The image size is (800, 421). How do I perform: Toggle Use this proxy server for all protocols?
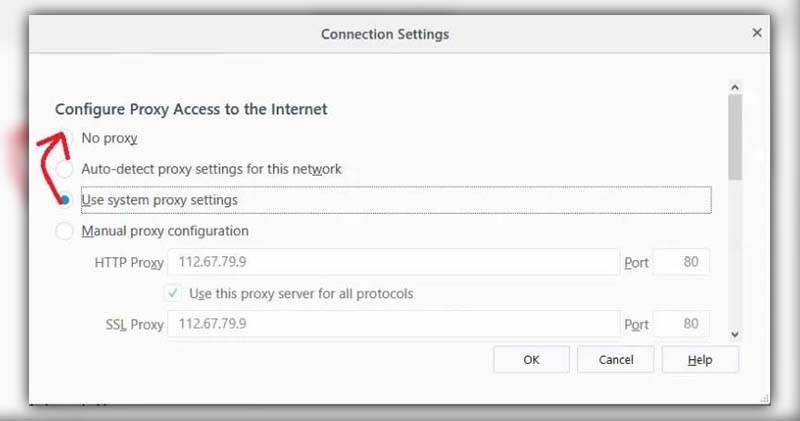173,293
